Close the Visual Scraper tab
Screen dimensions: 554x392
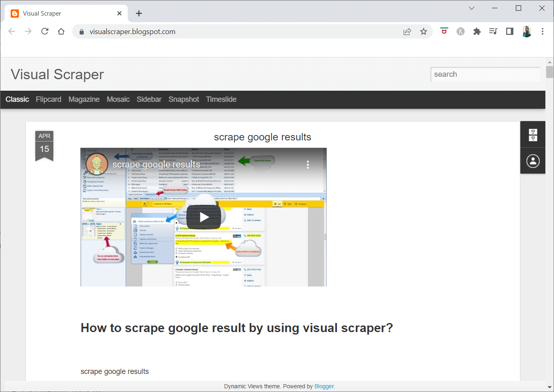pos(119,14)
